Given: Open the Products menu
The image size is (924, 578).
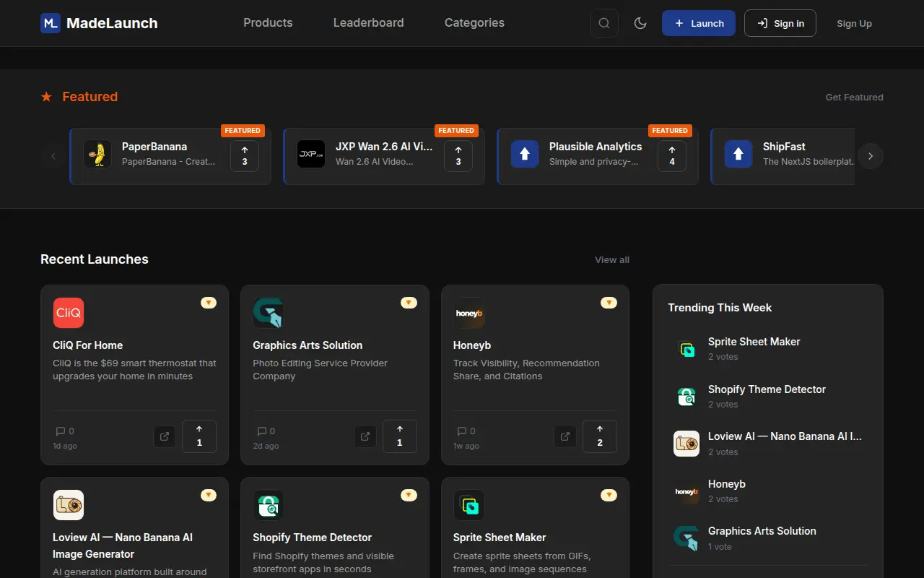Looking at the screenshot, I should [x=268, y=23].
